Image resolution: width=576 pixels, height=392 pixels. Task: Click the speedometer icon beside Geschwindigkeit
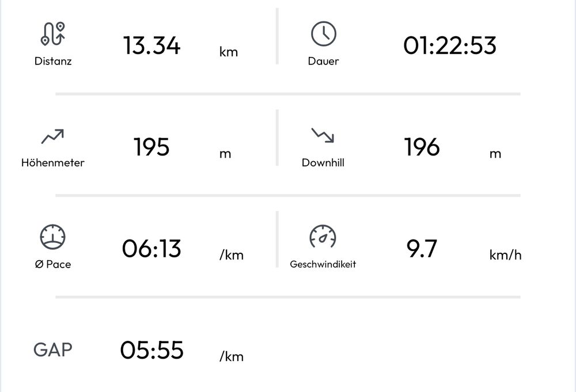323,236
